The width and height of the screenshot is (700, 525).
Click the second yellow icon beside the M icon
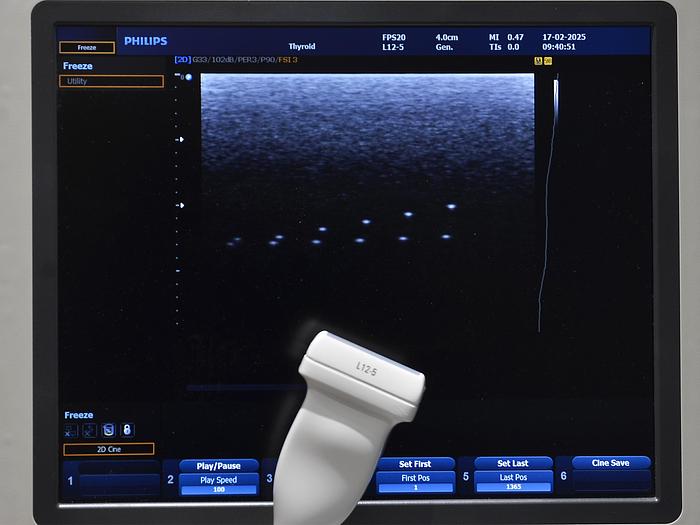[x=548, y=61]
